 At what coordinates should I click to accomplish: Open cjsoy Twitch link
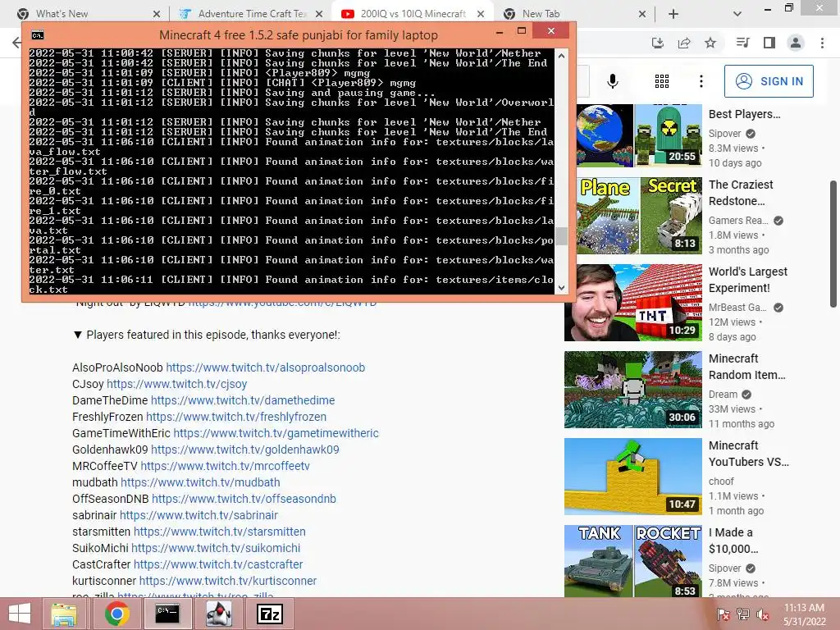pyautogui.click(x=177, y=384)
